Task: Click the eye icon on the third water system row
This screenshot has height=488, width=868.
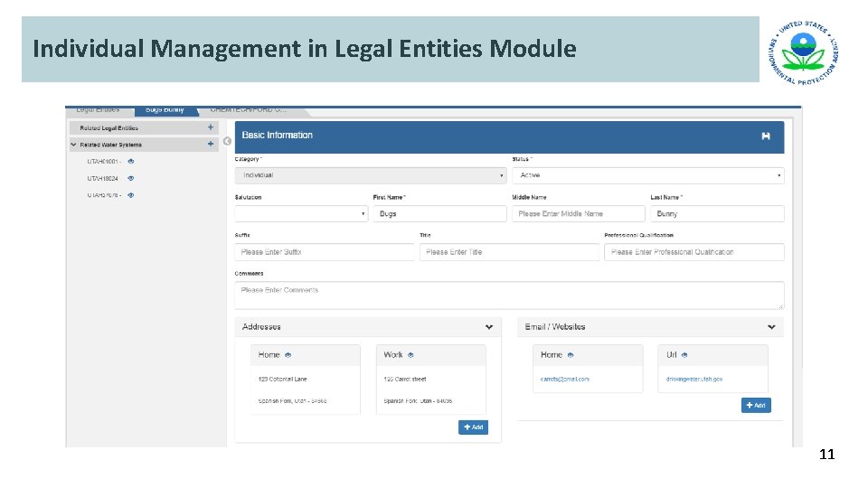Action: point(130,195)
